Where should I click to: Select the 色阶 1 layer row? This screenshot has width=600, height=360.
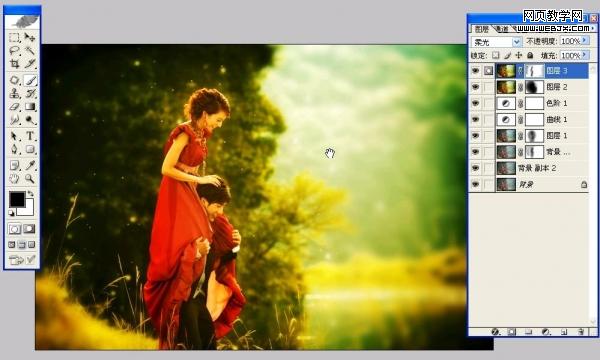(529, 103)
